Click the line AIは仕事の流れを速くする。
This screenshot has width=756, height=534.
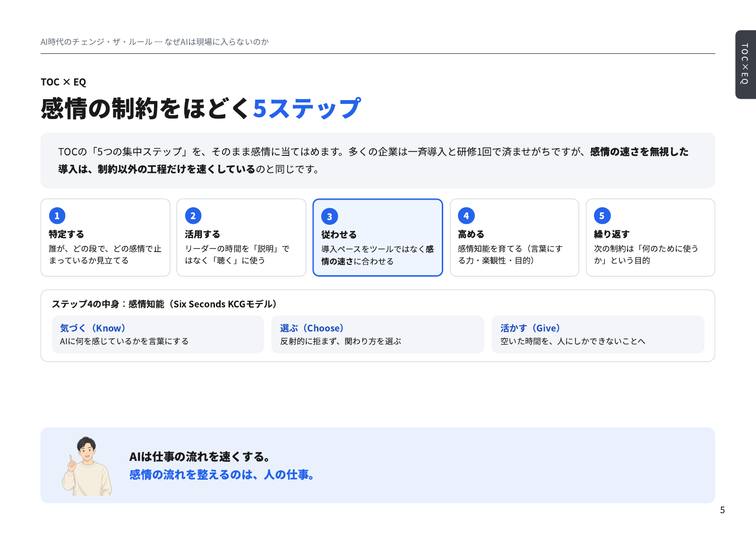[x=200, y=457]
